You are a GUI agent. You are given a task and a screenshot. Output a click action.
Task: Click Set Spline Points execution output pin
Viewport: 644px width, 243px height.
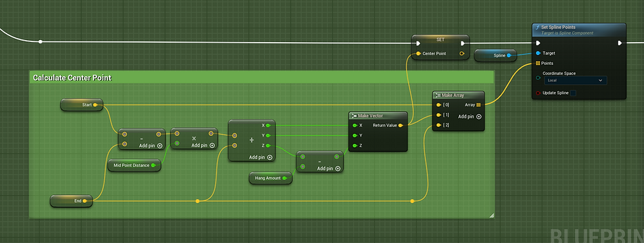[620, 43]
